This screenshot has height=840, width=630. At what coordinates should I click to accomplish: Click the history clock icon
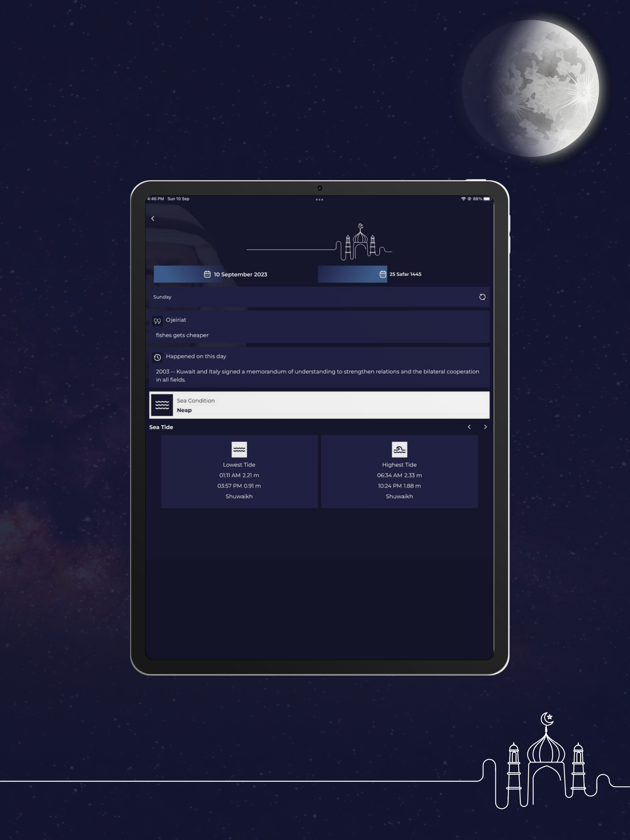(x=157, y=357)
